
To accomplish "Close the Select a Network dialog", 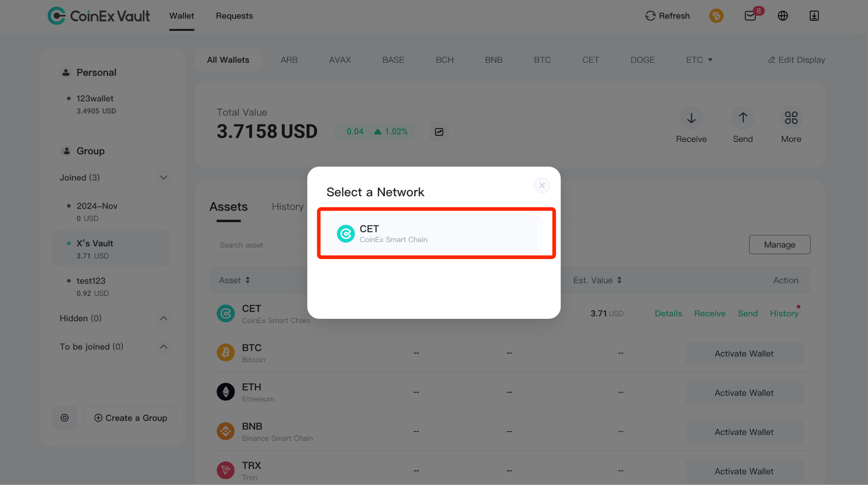I will (542, 185).
